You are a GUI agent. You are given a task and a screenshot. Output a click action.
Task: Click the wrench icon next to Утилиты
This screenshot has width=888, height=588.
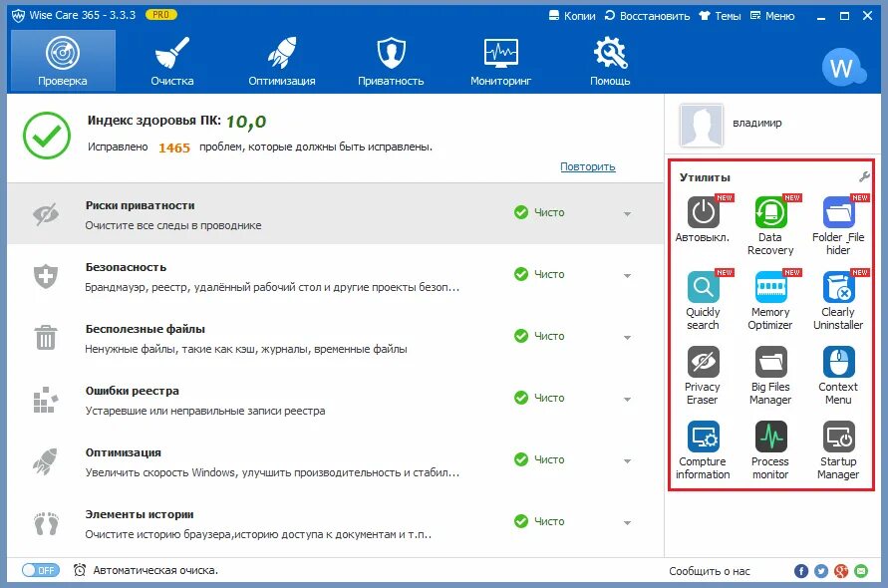point(864,177)
